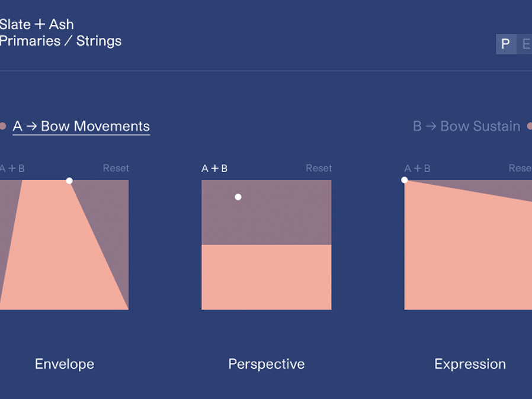Select layer A Bow Movements
Viewport: 532px width, 399px height.
[x=81, y=126]
